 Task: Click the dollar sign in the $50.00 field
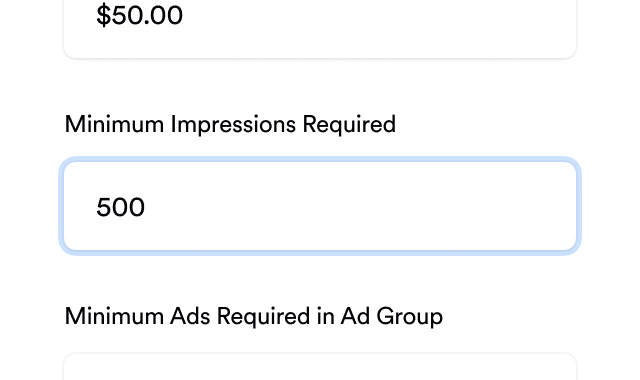click(x=104, y=16)
